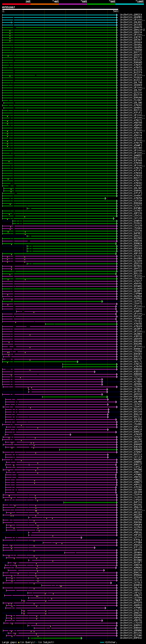
Task: Open hit UniRef100_Q9M2C4
Action: click(x=131, y=15)
